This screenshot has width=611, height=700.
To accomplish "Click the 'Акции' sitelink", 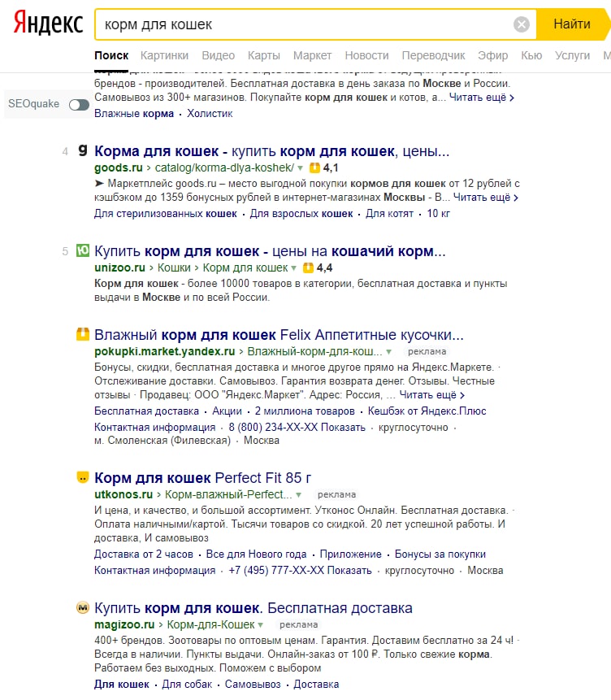I will 227,411.
